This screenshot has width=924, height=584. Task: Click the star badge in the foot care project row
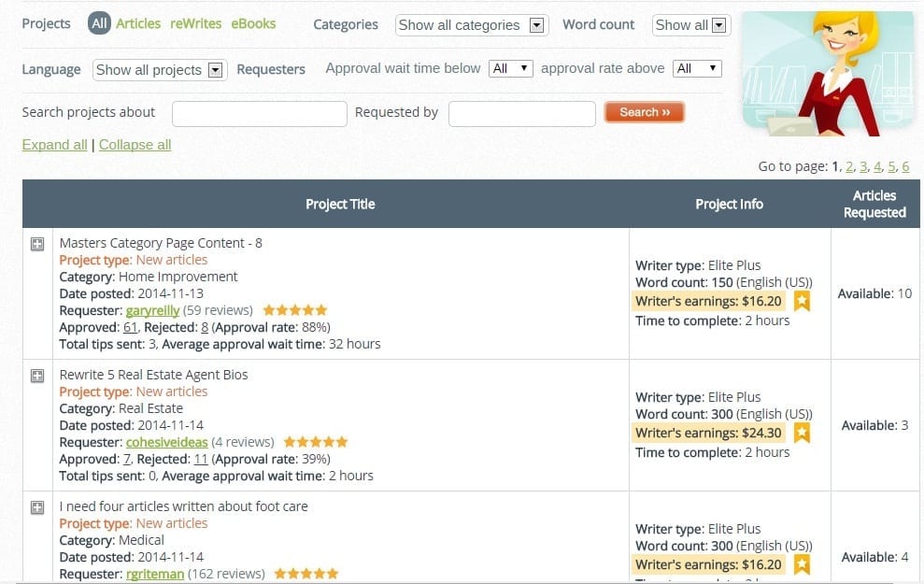pos(802,564)
